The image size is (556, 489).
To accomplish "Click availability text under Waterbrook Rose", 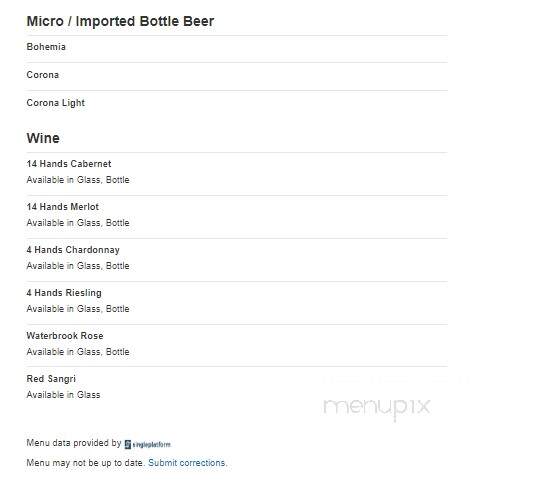I will coord(78,352).
